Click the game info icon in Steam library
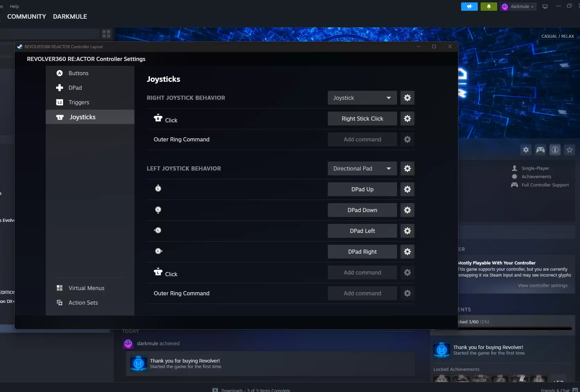The height and width of the screenshot is (392, 580). (555, 150)
